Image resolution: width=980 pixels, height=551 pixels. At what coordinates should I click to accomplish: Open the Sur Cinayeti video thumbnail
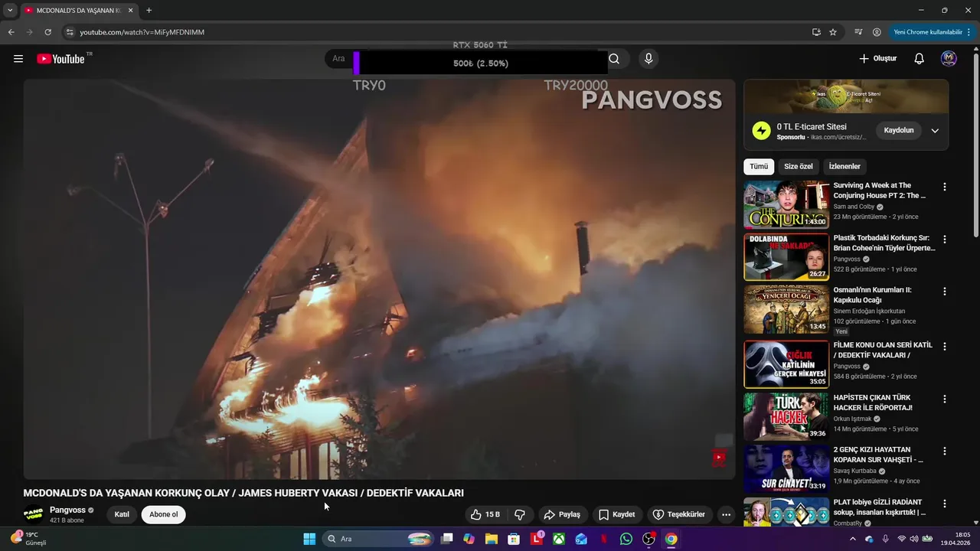point(786,468)
